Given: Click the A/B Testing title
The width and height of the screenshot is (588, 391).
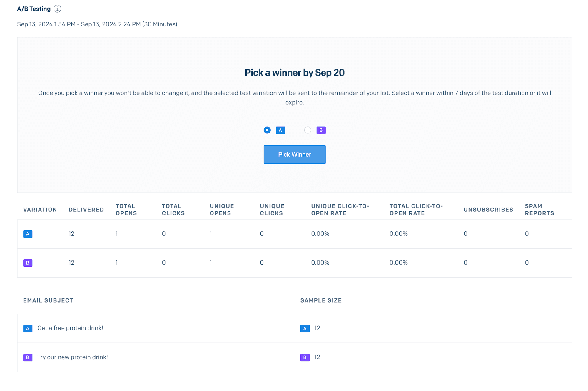Looking at the screenshot, I should pyautogui.click(x=34, y=9).
